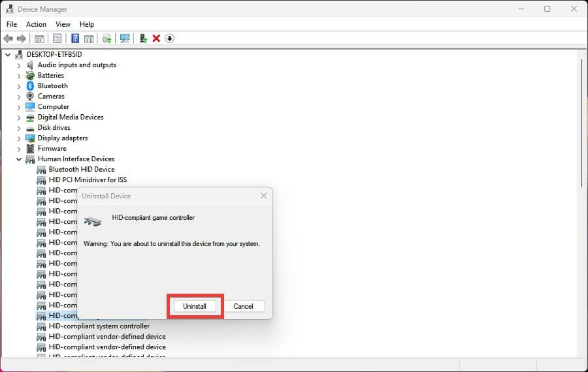
Task: Maximize the Device Manager window
Action: pyautogui.click(x=547, y=8)
